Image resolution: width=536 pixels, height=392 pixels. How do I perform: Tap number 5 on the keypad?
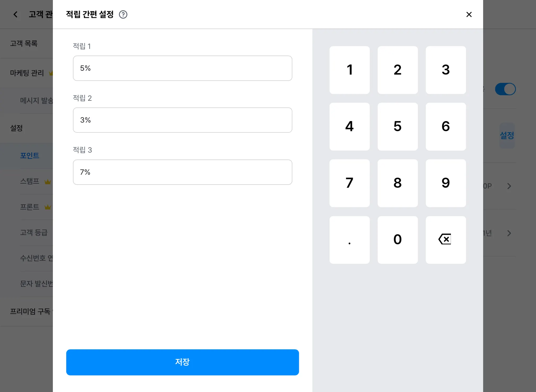[397, 126]
